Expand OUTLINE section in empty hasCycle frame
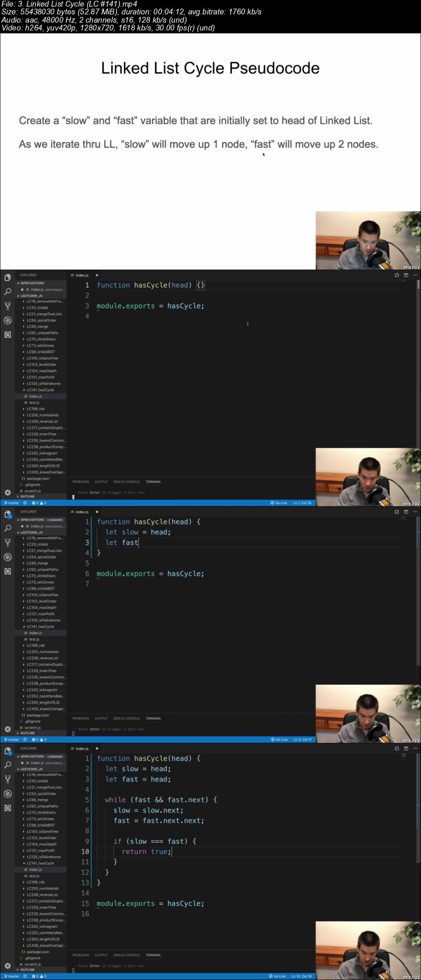 point(41,496)
